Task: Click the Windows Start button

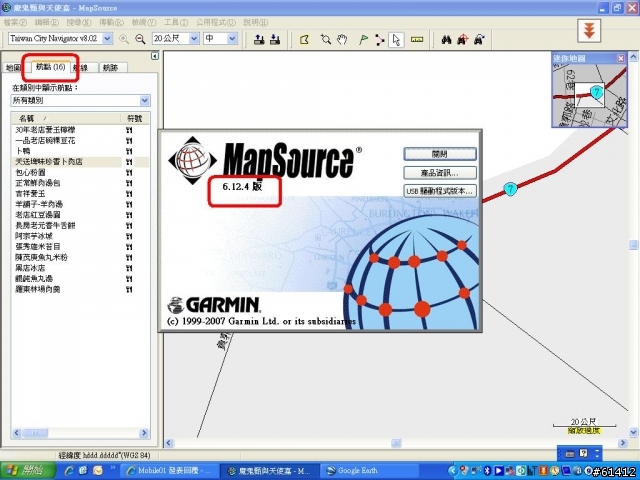Action: tap(28, 471)
